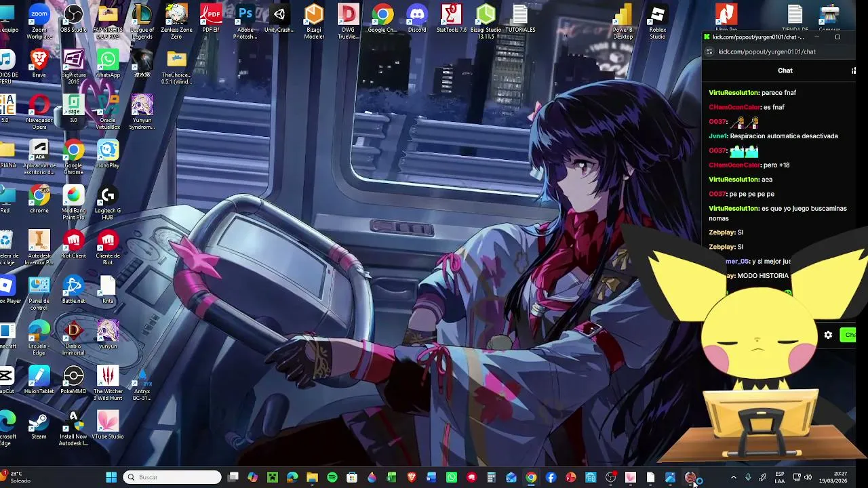Open the HuionTablet desktop shortcut
This screenshot has width=868, height=488.
click(39, 381)
